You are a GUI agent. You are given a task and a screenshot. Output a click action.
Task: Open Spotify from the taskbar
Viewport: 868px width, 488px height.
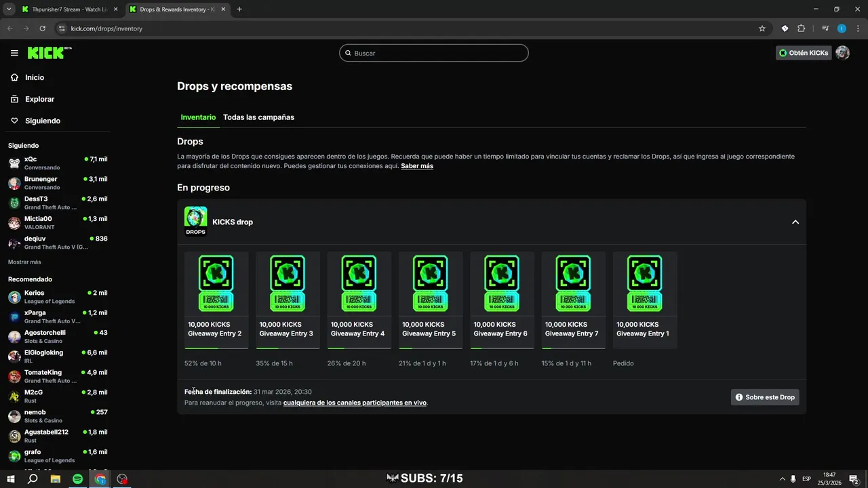[77, 479]
